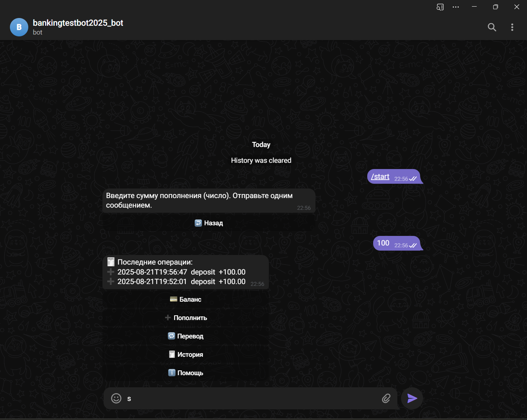The image size is (527, 420).
Task: Click the 'History was cleared' notice
Action: coord(261,161)
